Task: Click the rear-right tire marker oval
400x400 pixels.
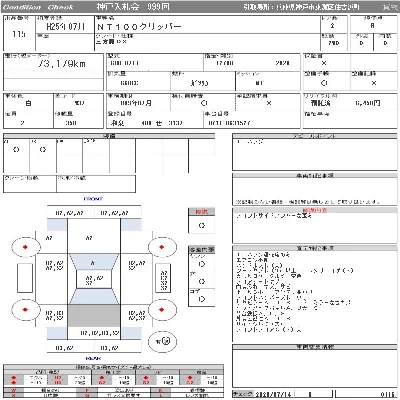Action: pyautogui.click(x=162, y=310)
